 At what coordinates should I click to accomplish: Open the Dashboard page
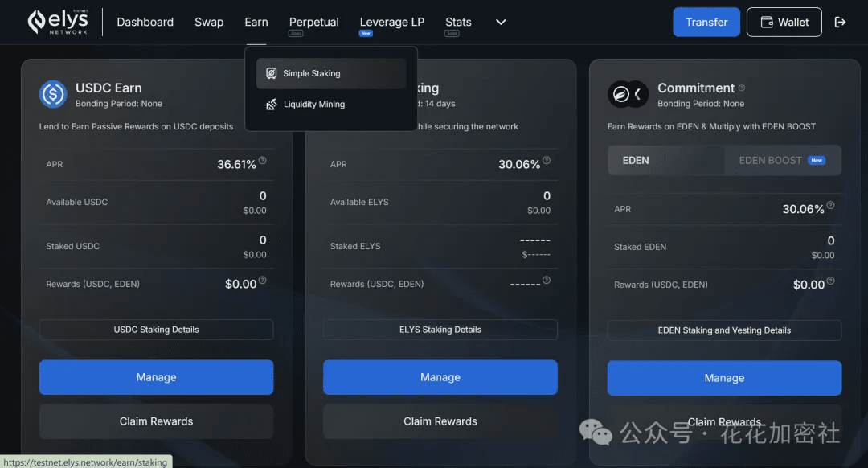click(145, 23)
